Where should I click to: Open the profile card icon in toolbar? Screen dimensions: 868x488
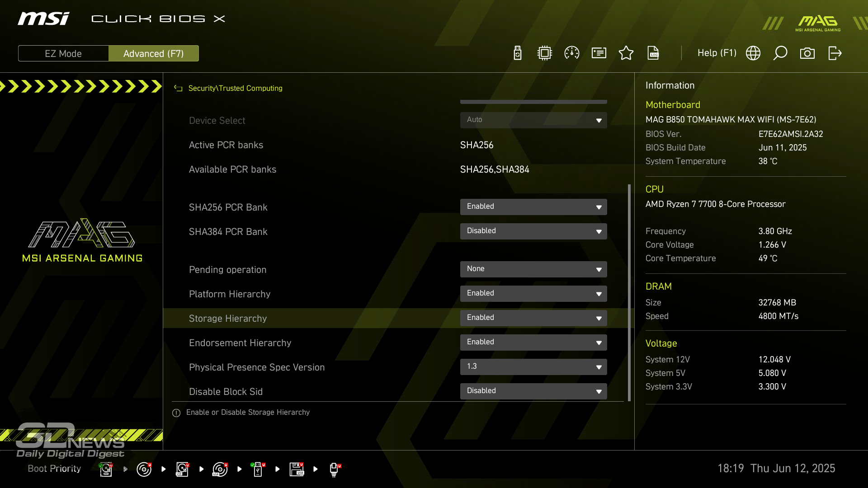[x=599, y=53]
